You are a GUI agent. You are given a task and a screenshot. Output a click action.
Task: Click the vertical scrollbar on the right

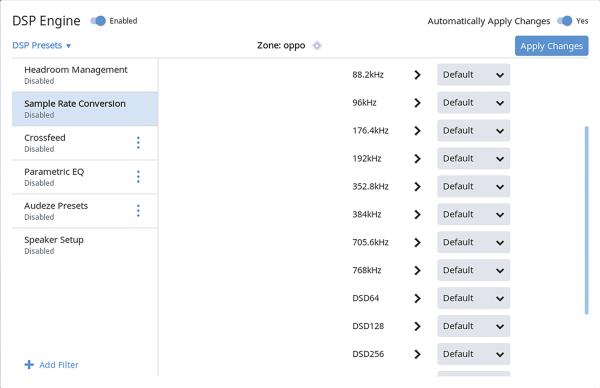click(x=587, y=220)
